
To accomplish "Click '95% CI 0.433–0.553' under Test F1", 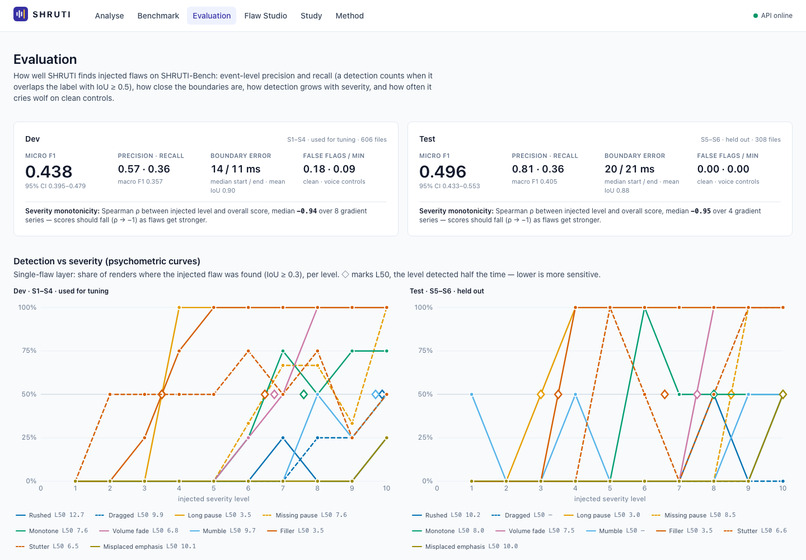I will (449, 186).
